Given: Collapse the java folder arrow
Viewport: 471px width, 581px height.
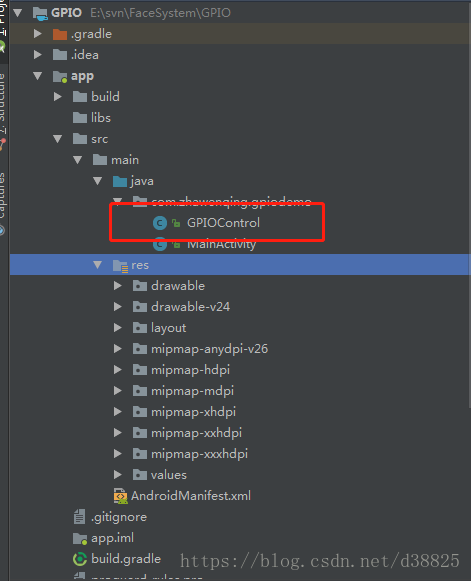Looking at the screenshot, I should pos(97,181).
